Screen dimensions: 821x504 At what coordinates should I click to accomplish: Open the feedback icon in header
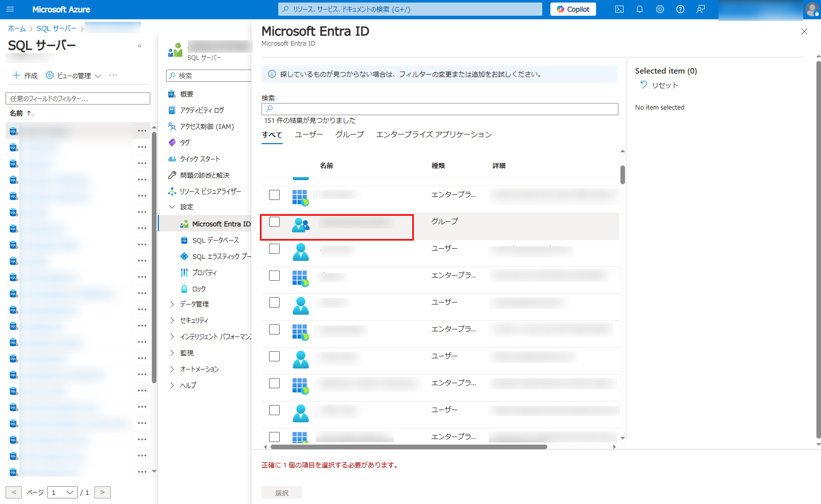coord(701,9)
